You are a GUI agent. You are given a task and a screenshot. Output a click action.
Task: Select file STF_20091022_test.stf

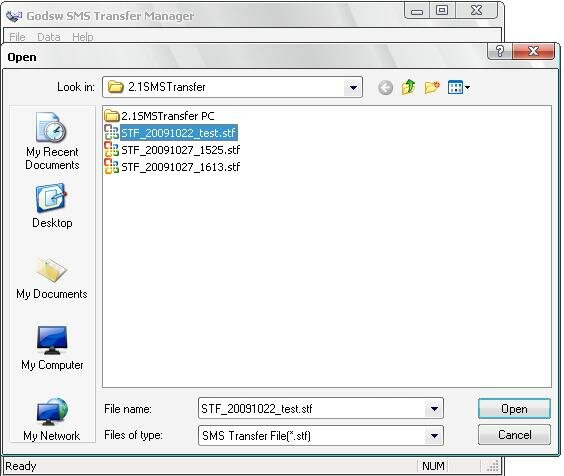pyautogui.click(x=171, y=133)
